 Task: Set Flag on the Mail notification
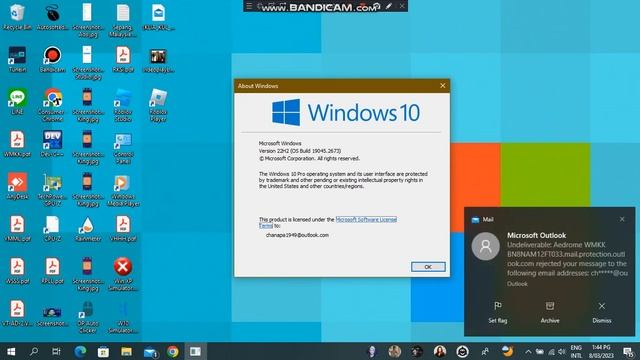click(498, 313)
